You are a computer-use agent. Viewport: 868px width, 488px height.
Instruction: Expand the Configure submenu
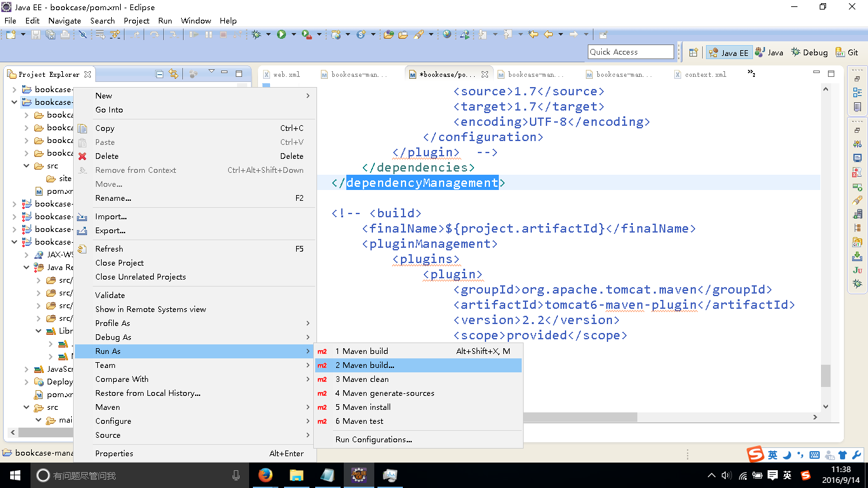click(195, 421)
